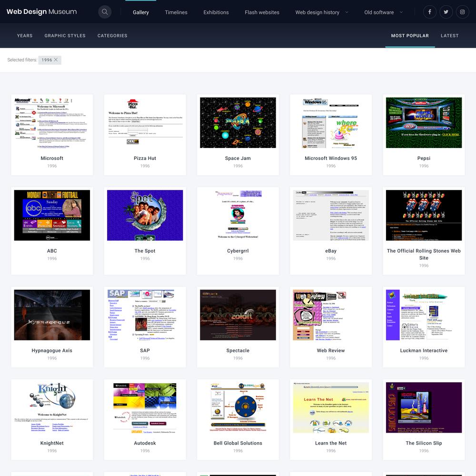
Task: Click The Silicon Slip title link
Action: [424, 443]
